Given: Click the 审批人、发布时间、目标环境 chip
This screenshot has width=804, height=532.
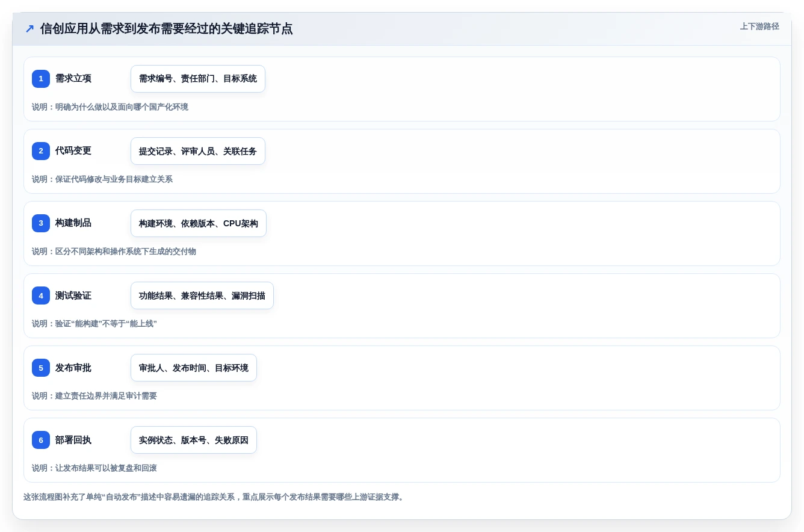Looking at the screenshot, I should (x=194, y=368).
